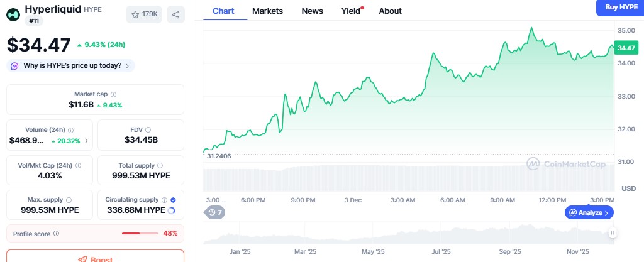Click the Analyze button on chart

pos(589,212)
